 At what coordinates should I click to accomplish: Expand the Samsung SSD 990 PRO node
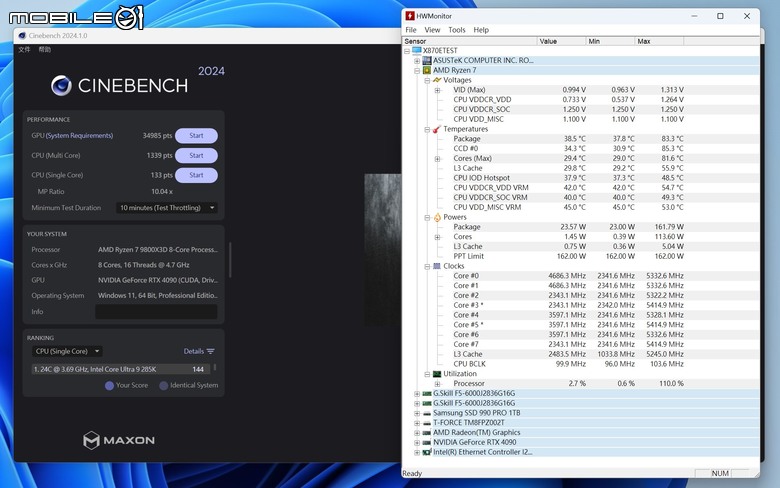pyautogui.click(x=417, y=413)
